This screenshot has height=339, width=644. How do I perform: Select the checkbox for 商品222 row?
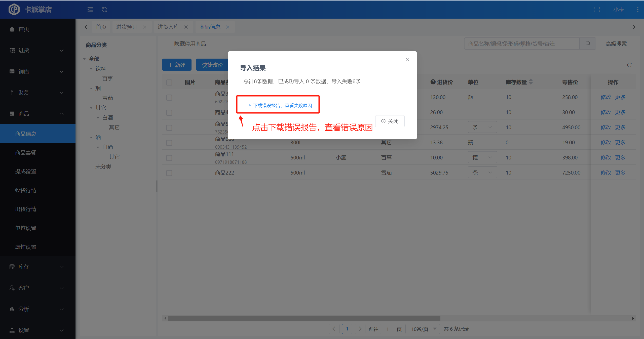tap(169, 173)
